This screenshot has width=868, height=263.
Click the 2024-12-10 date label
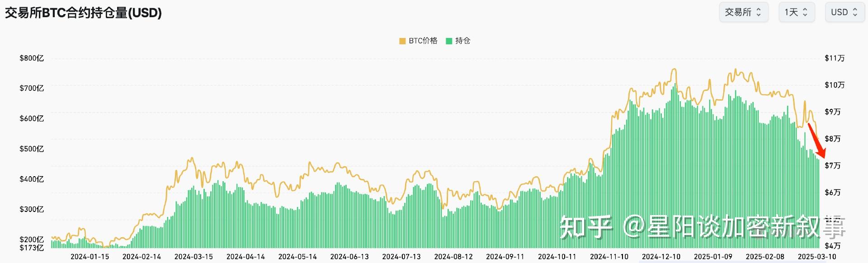click(x=661, y=257)
